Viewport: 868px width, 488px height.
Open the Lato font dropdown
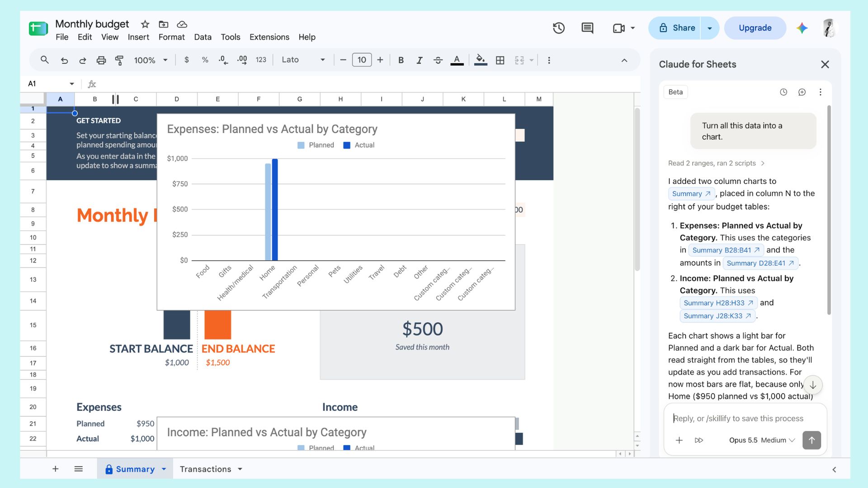point(303,60)
